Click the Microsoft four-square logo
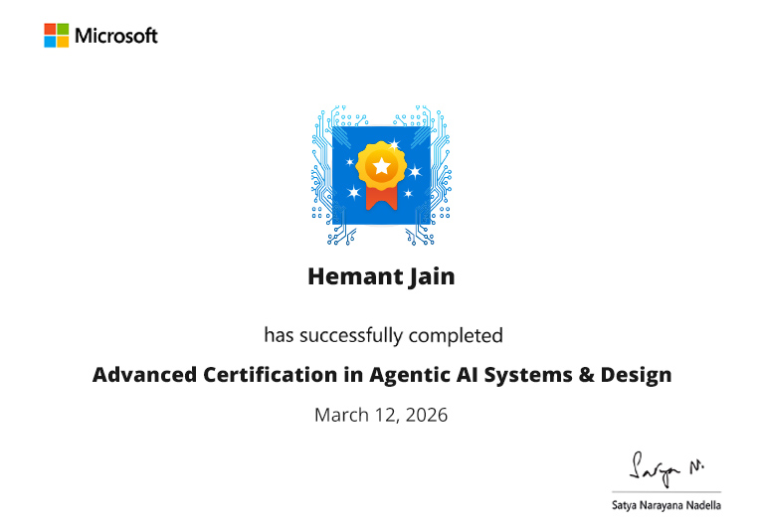 point(57,36)
